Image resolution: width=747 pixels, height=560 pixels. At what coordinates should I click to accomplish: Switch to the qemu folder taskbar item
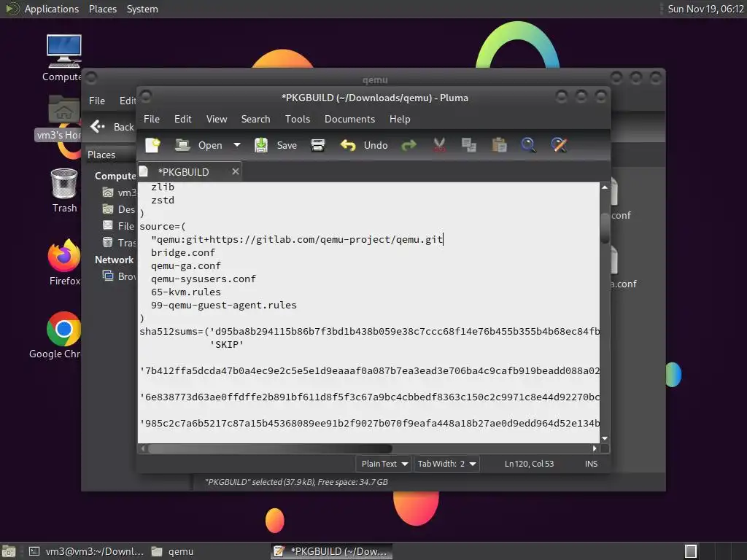pyautogui.click(x=172, y=551)
